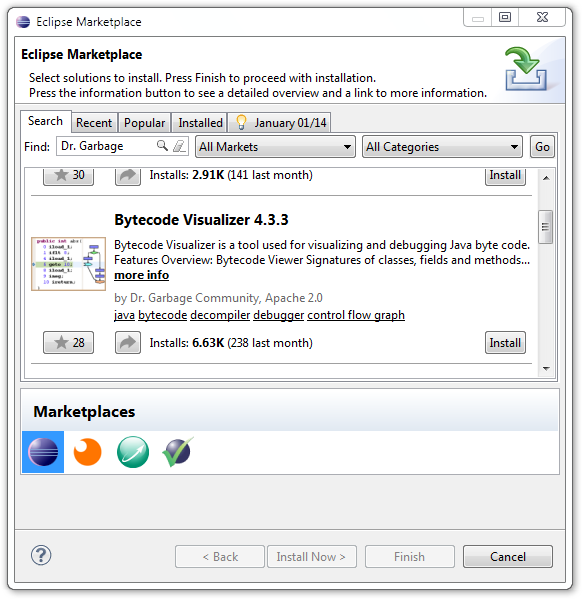
Task: Open the All Categories dropdown
Action: coord(442,147)
